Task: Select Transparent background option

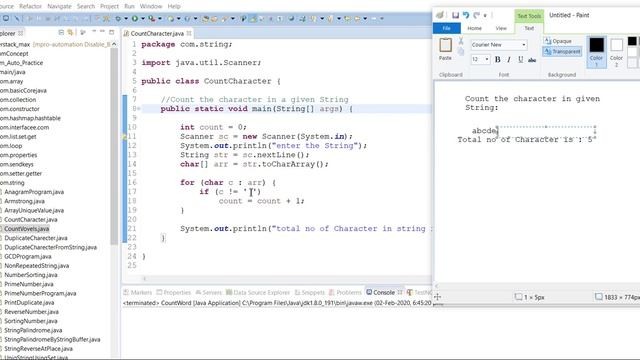Action: [x=562, y=51]
